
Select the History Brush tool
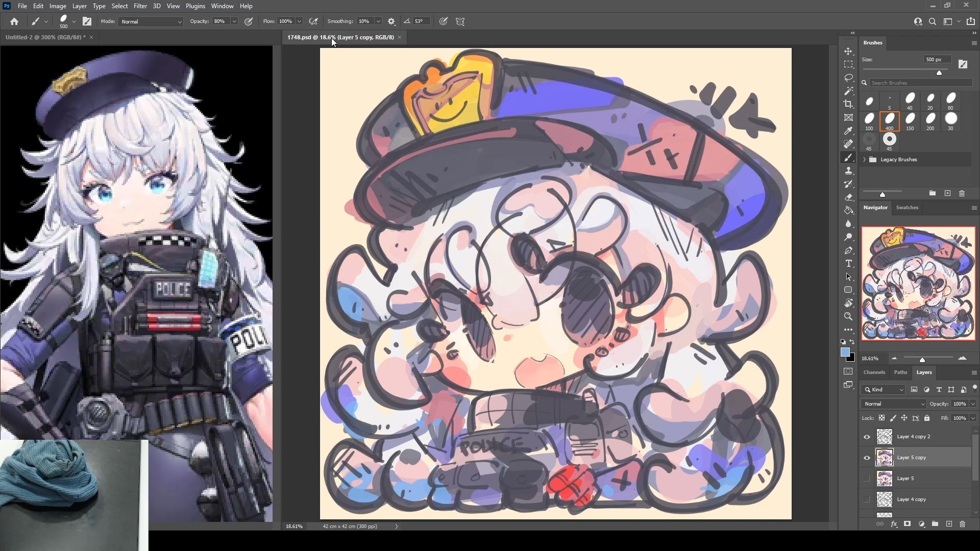coord(848,184)
